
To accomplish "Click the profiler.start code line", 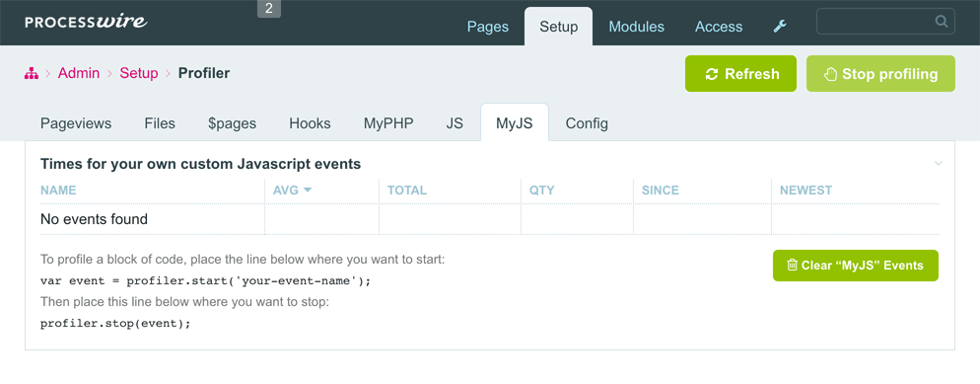I will pos(206,280).
